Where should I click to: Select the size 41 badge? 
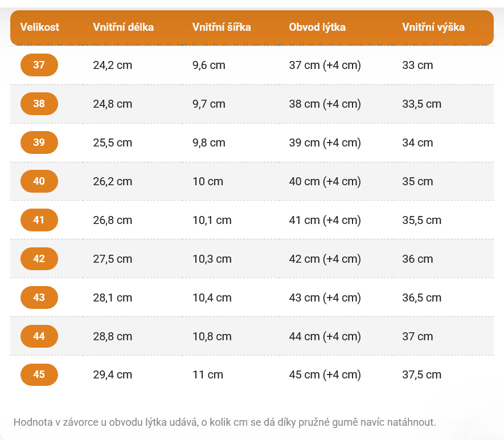[39, 220]
